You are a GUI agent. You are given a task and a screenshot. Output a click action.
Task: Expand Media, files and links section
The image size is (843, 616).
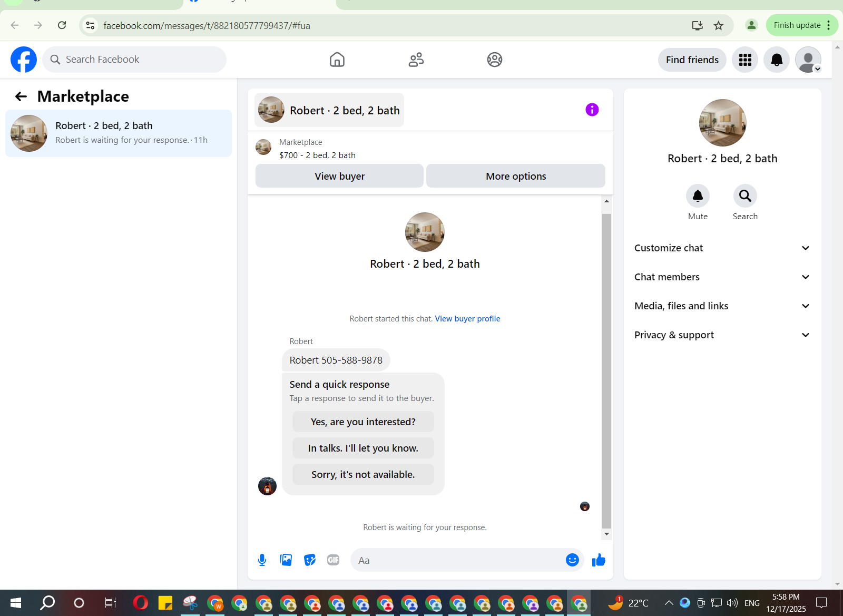pos(722,306)
